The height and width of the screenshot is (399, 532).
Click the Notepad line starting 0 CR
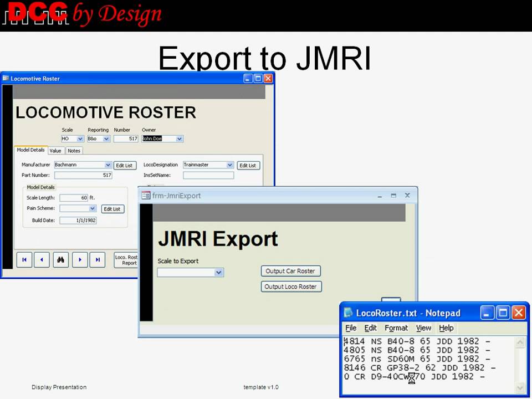(x=415, y=376)
